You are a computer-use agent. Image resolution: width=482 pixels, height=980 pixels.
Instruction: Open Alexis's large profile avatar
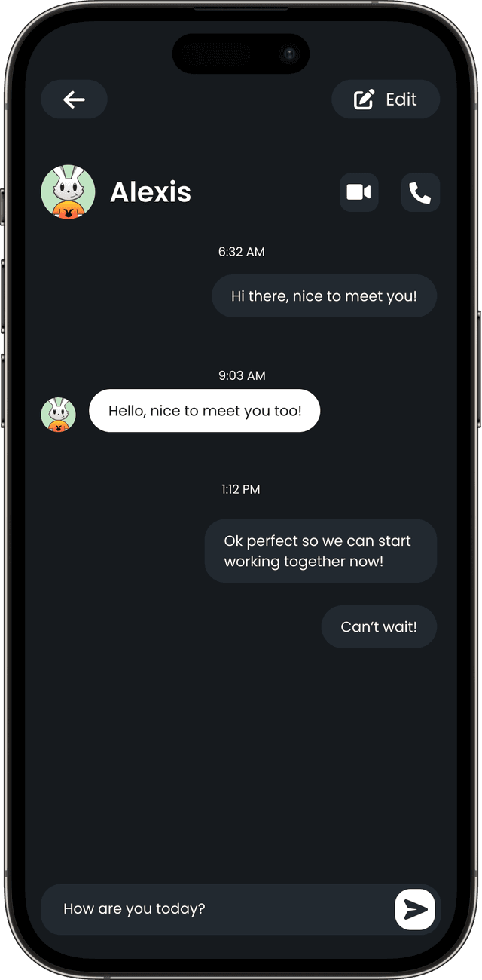click(68, 192)
